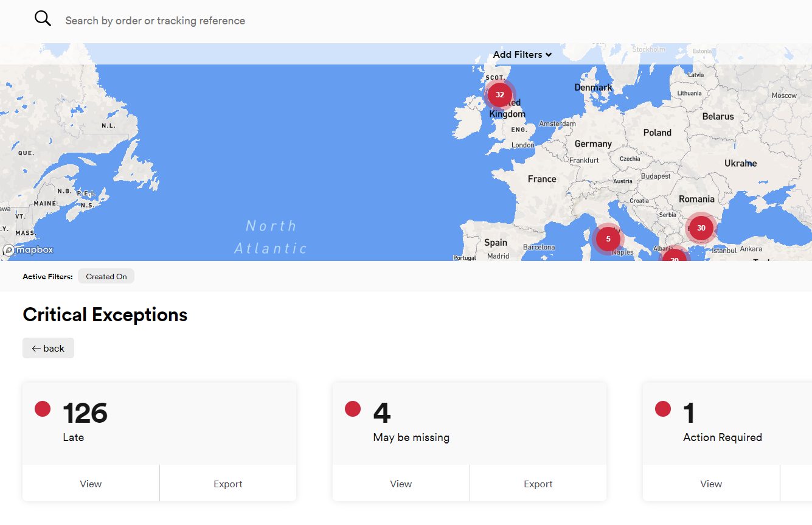Click the map cluster marker labeled 32
The height and width of the screenshot is (525, 812).
click(x=500, y=95)
